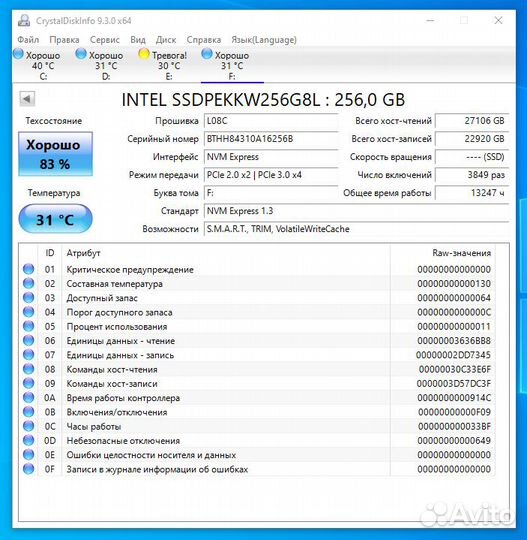
Task: Select drive C: status tab
Action: point(38,65)
